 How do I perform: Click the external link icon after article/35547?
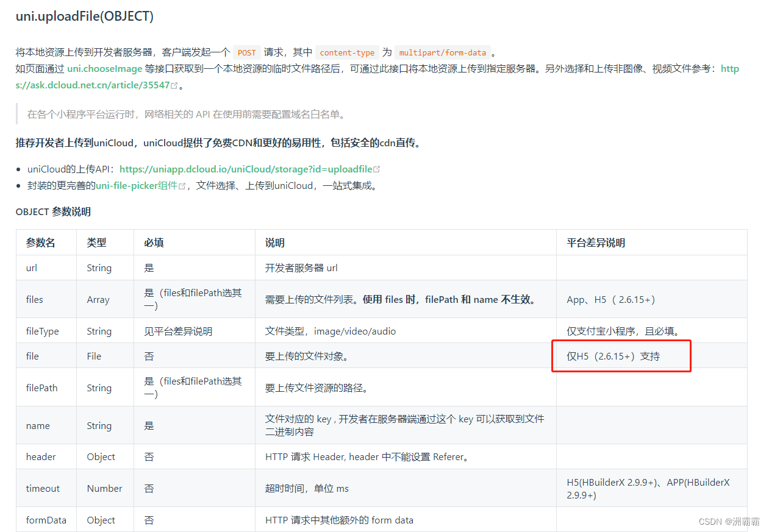coord(174,84)
